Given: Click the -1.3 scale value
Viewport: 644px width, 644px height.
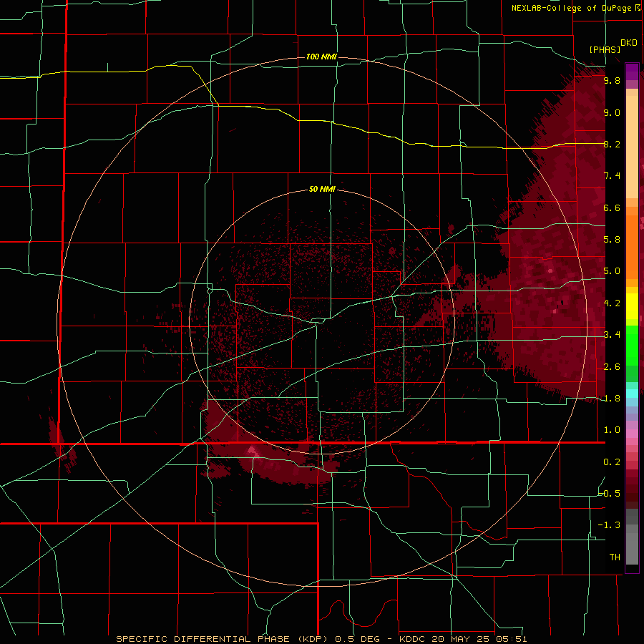Looking at the screenshot, I should pyautogui.click(x=610, y=525).
